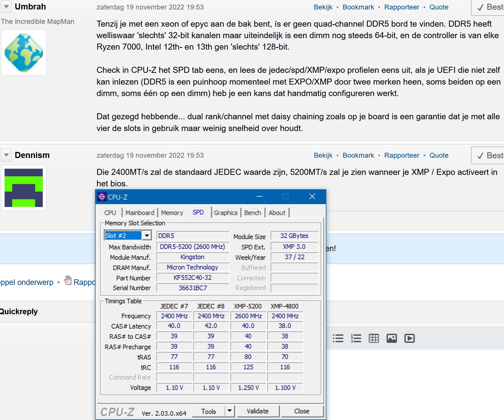The image size is (504, 420).
Task: Open Dennism's user profile name
Action: click(x=32, y=155)
